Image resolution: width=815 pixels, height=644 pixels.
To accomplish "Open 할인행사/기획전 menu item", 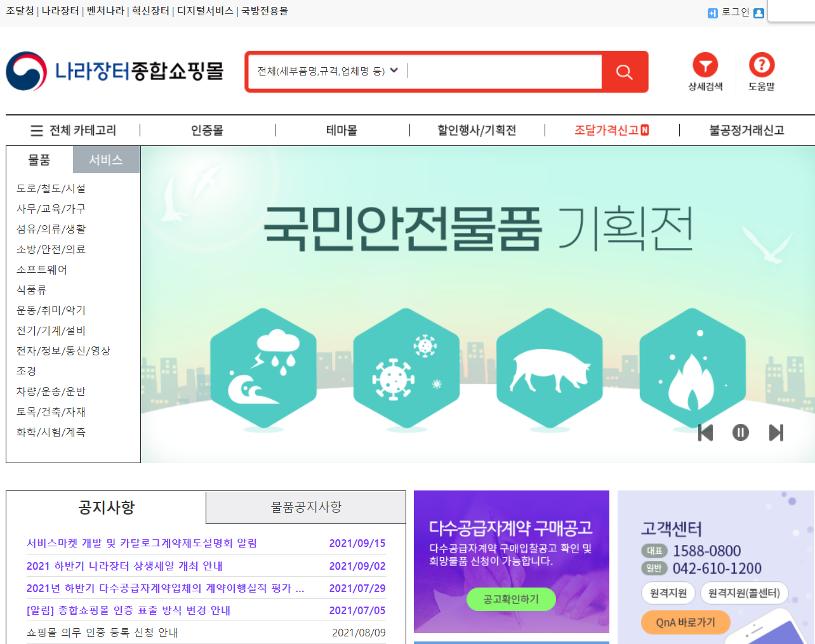I will click(x=477, y=130).
